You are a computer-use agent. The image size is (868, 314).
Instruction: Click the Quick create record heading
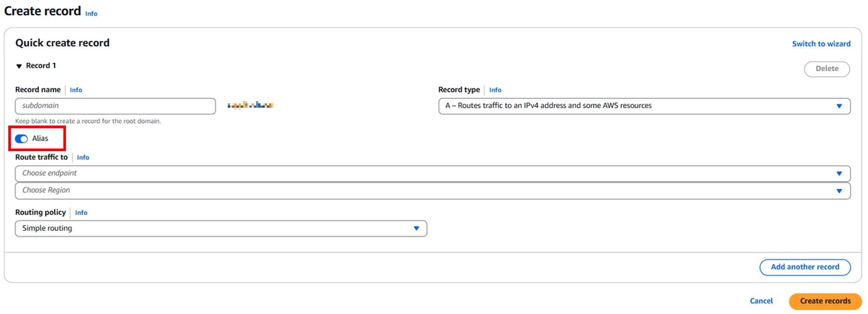point(62,43)
